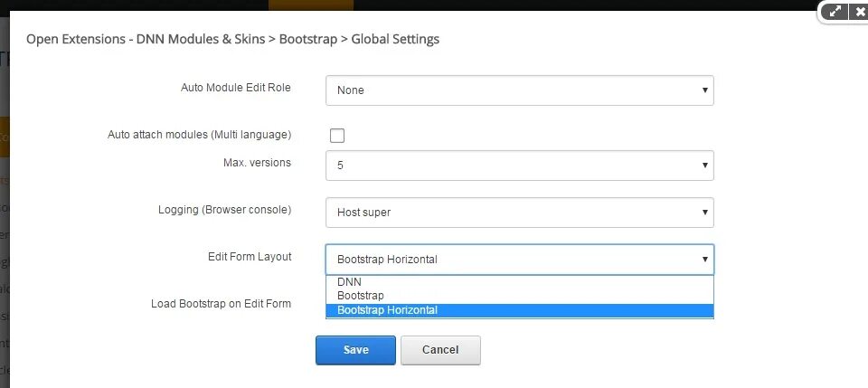This screenshot has height=388, width=868.
Task: Maximize the Global Settings popup window
Action: (835, 12)
